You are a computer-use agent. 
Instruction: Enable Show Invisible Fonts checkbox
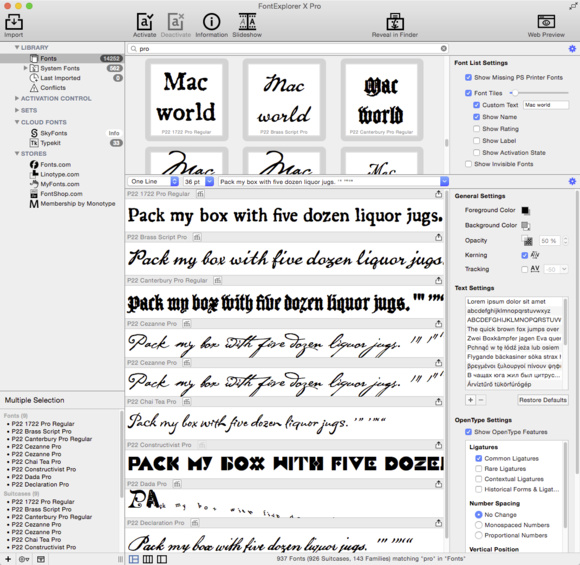coord(468,164)
